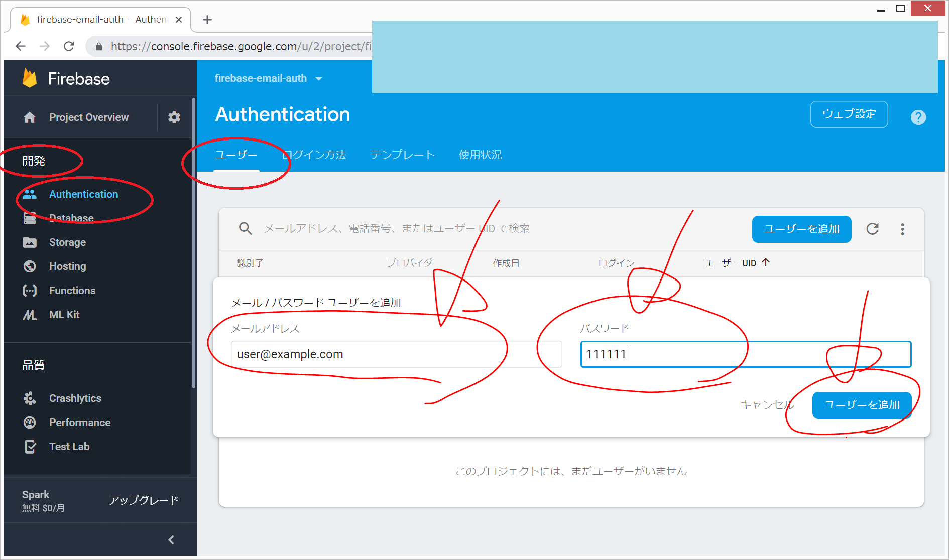Open Storage in the sidebar

67,242
